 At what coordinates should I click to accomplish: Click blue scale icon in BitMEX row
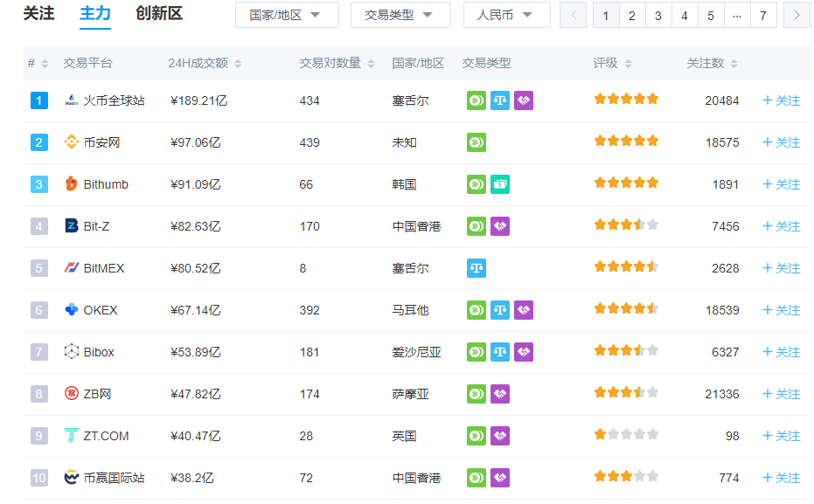pos(476,268)
